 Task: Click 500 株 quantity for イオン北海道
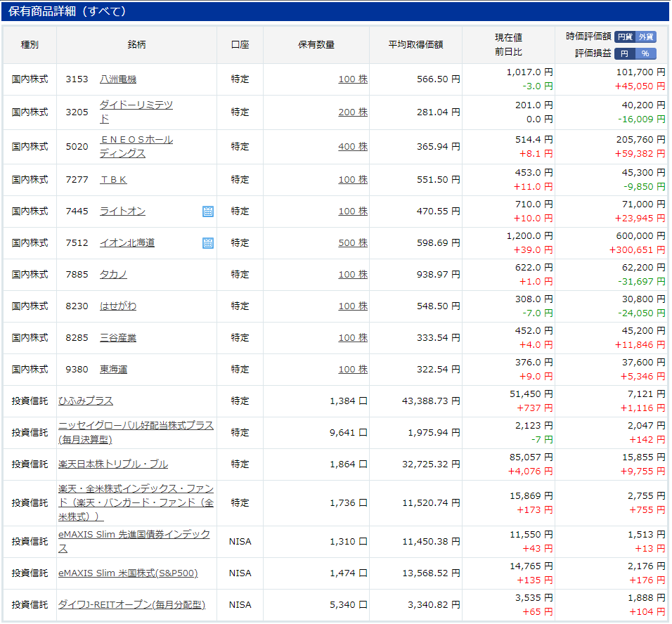click(353, 243)
